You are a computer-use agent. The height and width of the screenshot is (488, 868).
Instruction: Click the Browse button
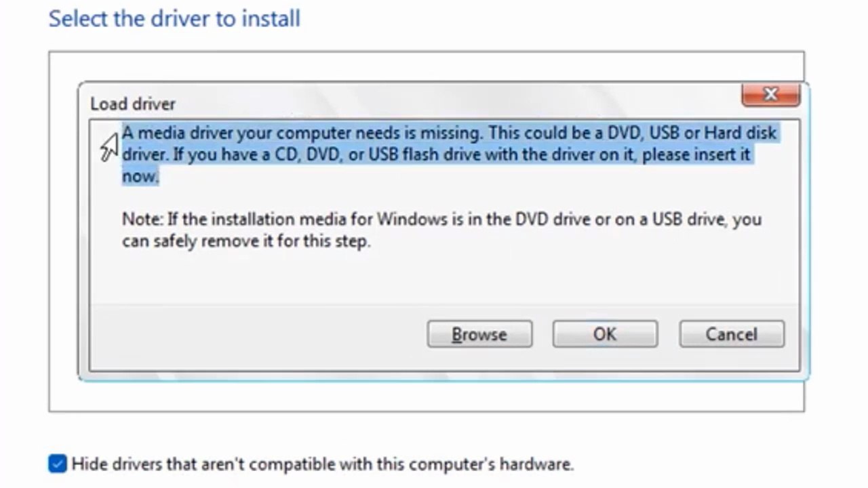pos(479,334)
